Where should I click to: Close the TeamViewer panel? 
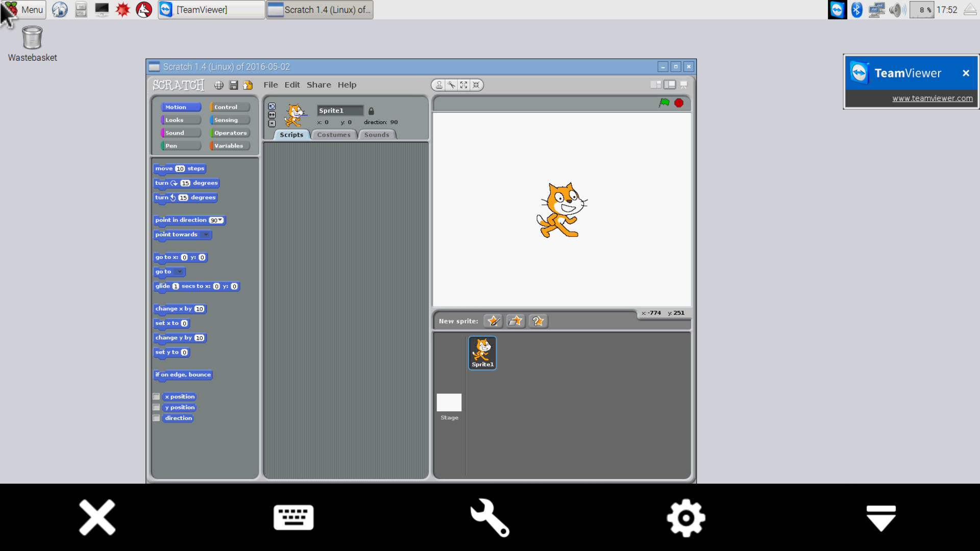[966, 73]
